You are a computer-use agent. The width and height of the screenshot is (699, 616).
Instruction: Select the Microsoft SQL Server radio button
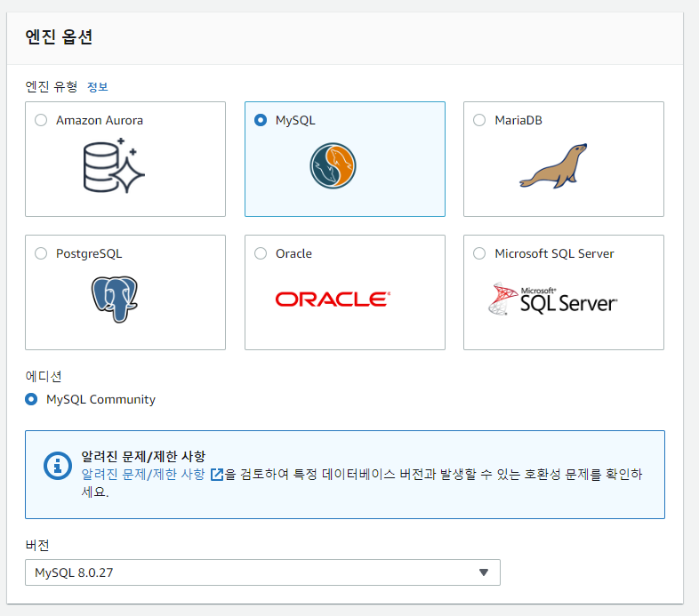(479, 253)
